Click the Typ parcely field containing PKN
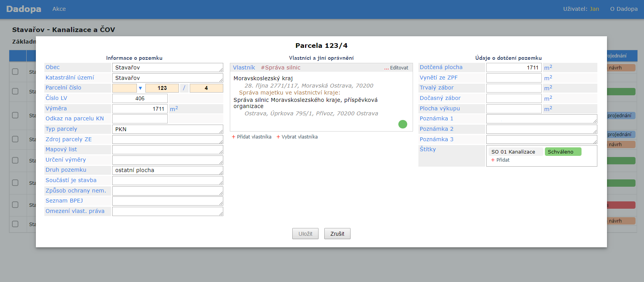Viewport: 644px width, 282px height. [x=167, y=129]
